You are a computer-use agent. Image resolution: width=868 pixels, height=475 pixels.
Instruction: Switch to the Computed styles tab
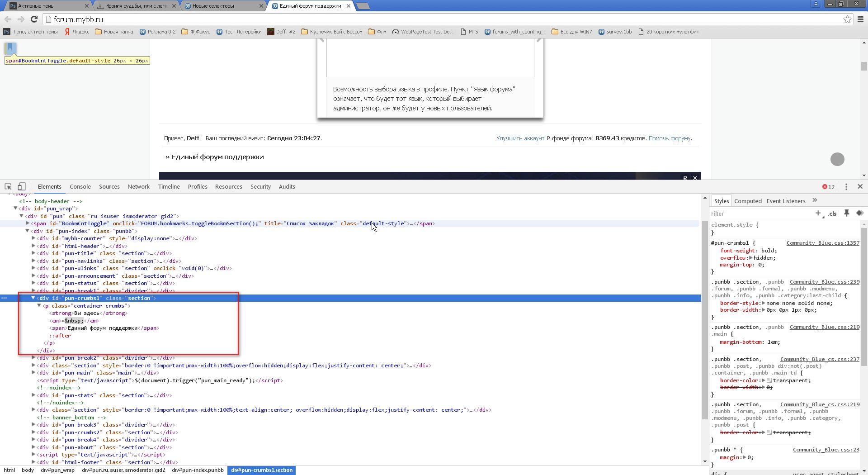click(748, 201)
